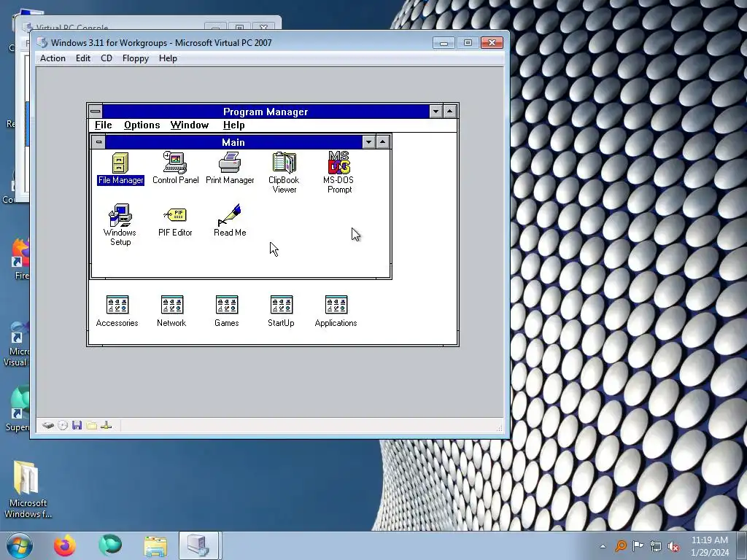This screenshot has width=747, height=560.
Task: Maximize the Program Manager window
Action: pyautogui.click(x=449, y=112)
